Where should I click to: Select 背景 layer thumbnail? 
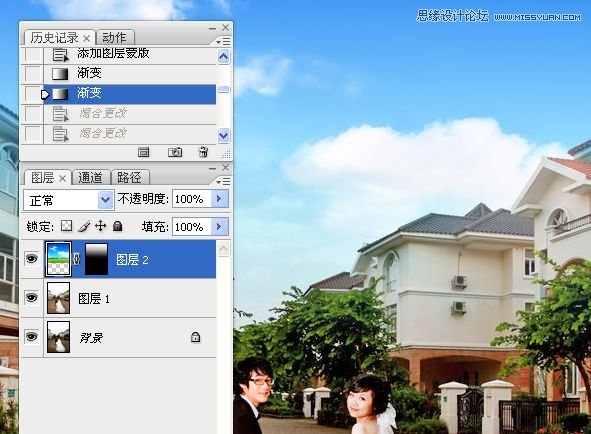pyautogui.click(x=58, y=336)
